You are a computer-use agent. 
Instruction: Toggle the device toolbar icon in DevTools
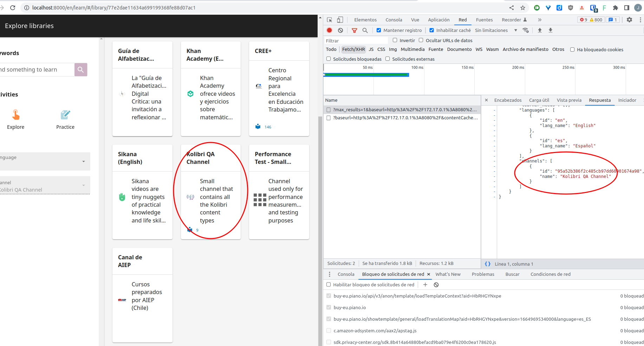pyautogui.click(x=340, y=20)
